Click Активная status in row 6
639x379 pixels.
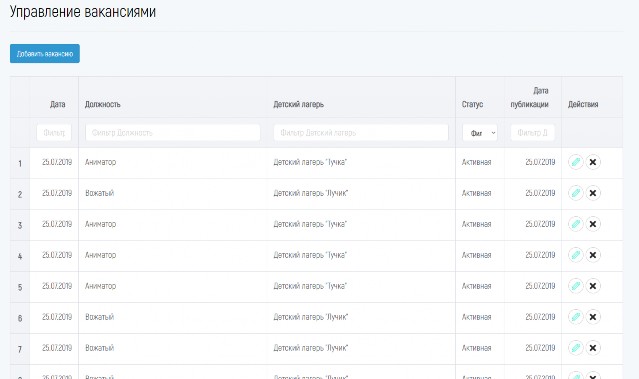pyautogui.click(x=476, y=317)
